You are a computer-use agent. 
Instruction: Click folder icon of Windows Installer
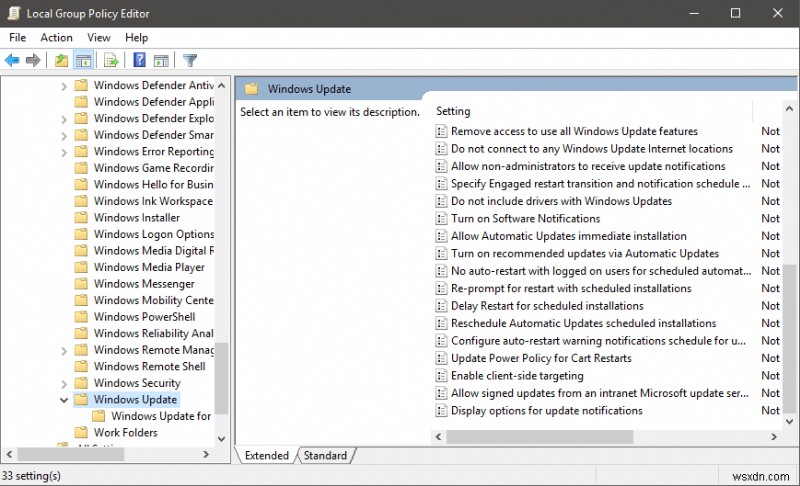(x=81, y=218)
